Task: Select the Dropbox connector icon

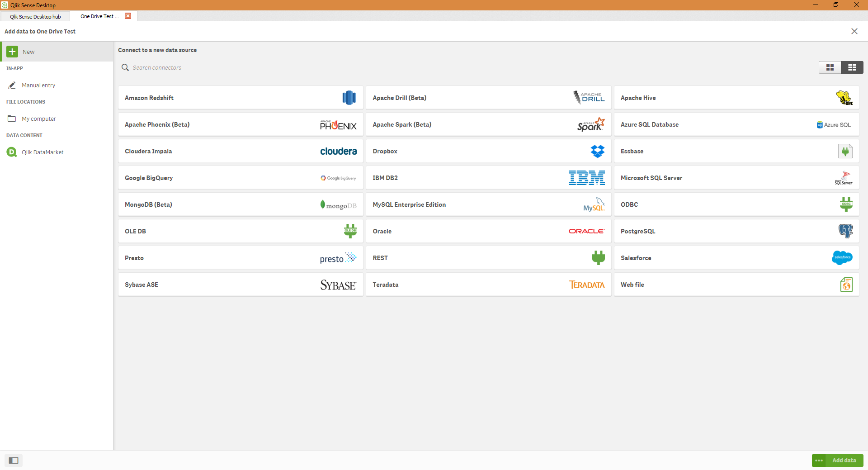Action: tap(597, 151)
